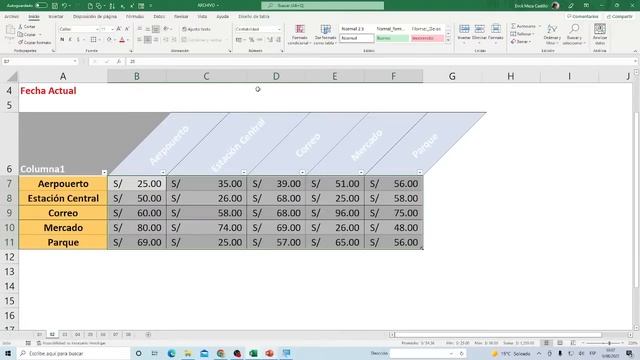Open the Fórmulas ribbon tab

(135, 17)
